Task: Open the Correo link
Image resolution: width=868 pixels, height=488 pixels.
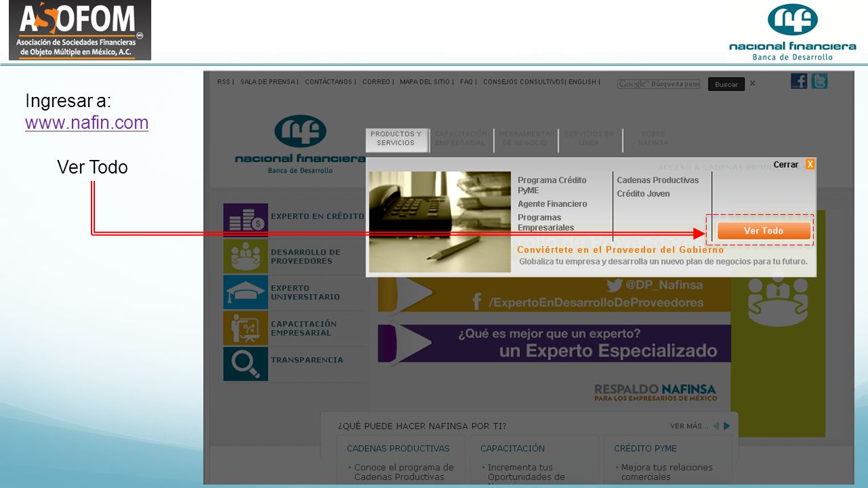Action: pyautogui.click(x=376, y=82)
